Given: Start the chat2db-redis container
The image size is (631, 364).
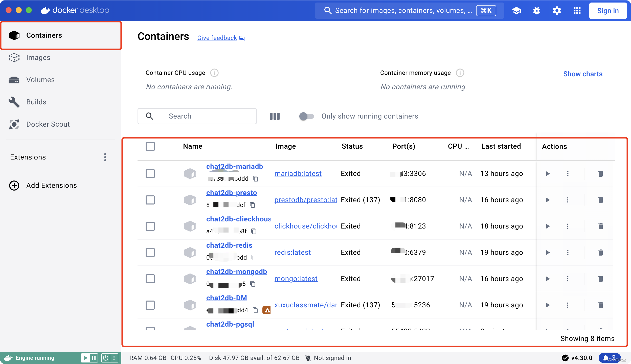Looking at the screenshot, I should tap(548, 253).
